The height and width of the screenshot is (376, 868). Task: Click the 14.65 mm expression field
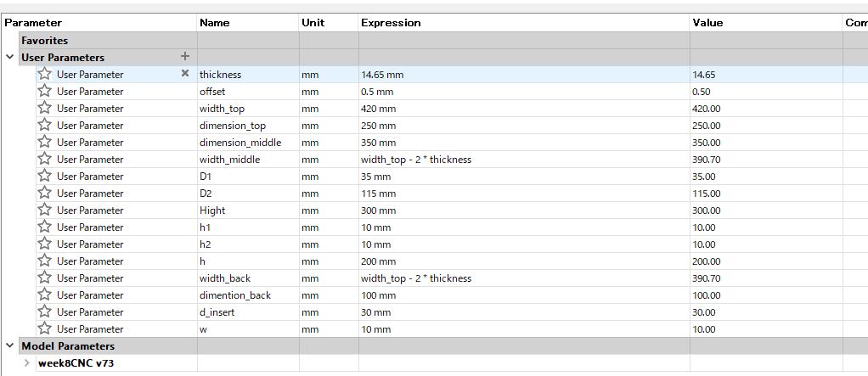tap(524, 75)
